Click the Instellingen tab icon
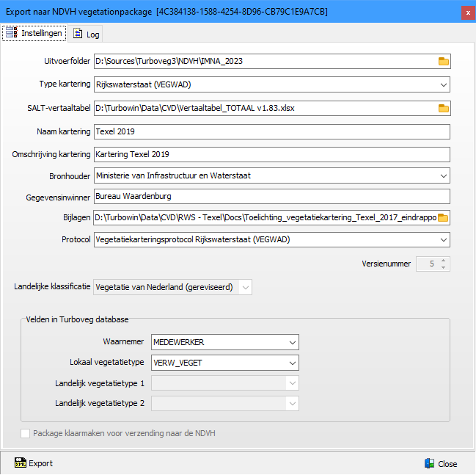Screen dimensions: 476x475 12,33
